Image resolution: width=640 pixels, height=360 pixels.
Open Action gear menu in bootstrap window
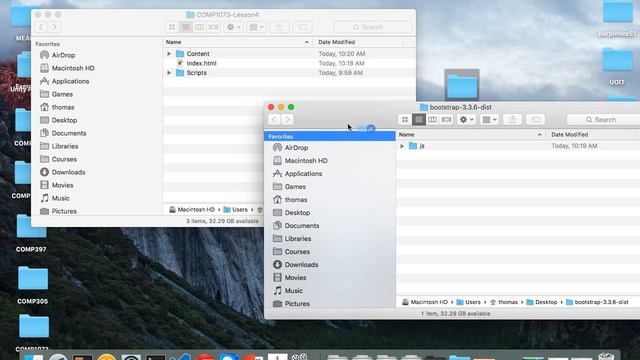tap(467, 120)
